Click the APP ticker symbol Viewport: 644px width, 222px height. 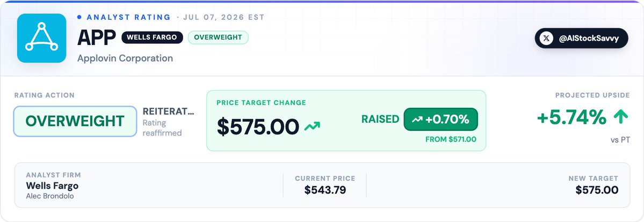tap(97, 38)
